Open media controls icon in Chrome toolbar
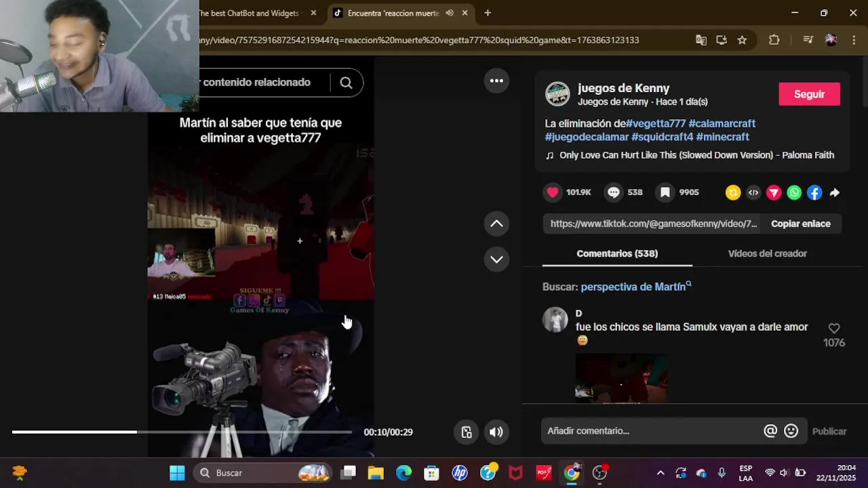The height and width of the screenshot is (488, 868). coord(808,40)
